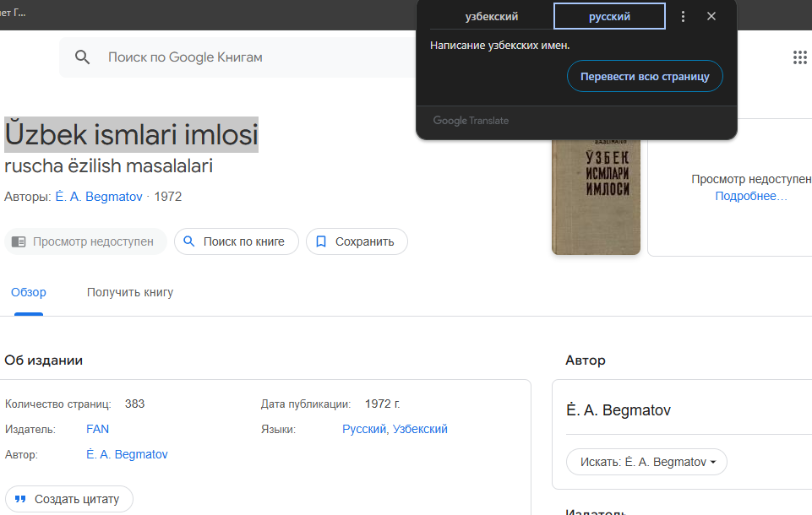812x515 pixels.
Task: Click the Russian, Uzbek languages link
Action: click(395, 429)
